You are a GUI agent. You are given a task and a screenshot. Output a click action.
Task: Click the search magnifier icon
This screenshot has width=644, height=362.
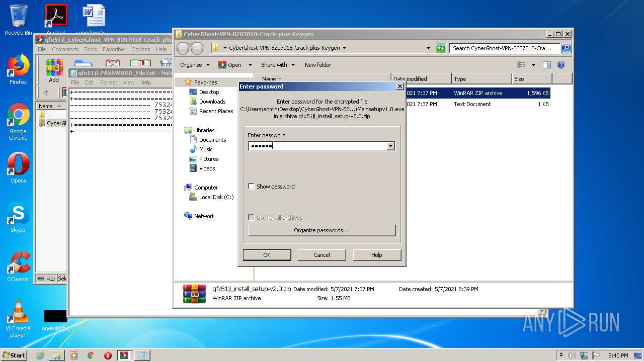[x=566, y=48]
